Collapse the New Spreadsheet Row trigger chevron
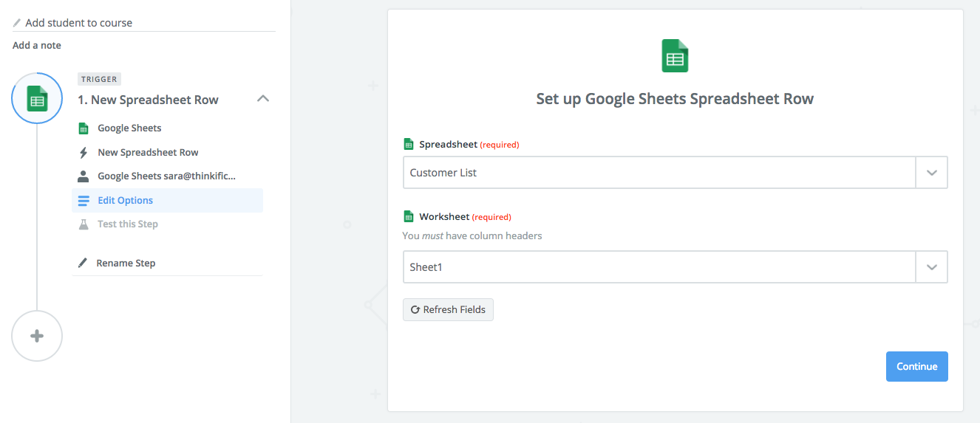 [x=262, y=98]
